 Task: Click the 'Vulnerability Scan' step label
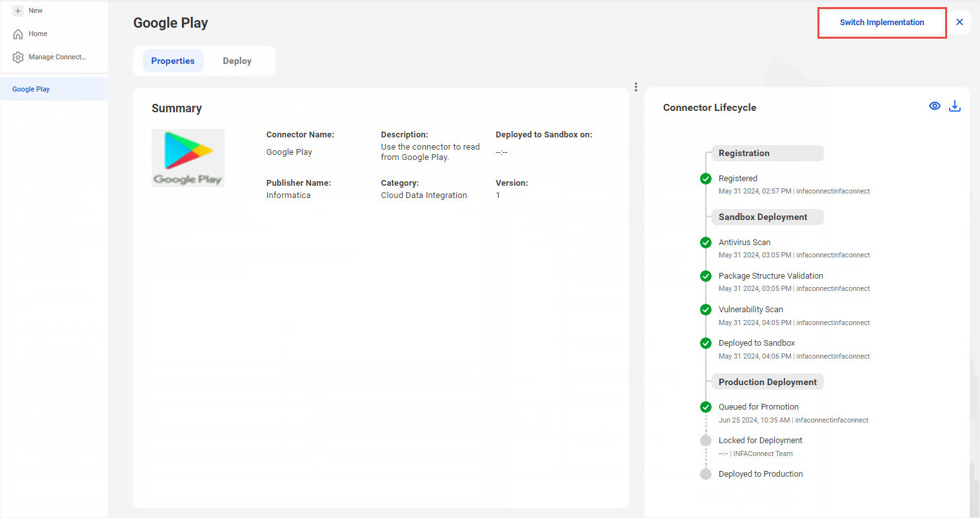(751, 310)
